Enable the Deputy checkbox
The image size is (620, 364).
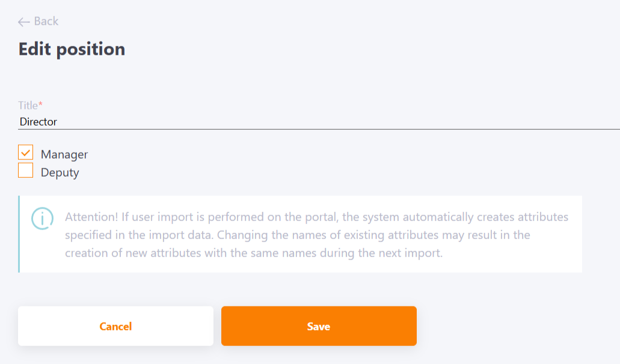[25, 171]
